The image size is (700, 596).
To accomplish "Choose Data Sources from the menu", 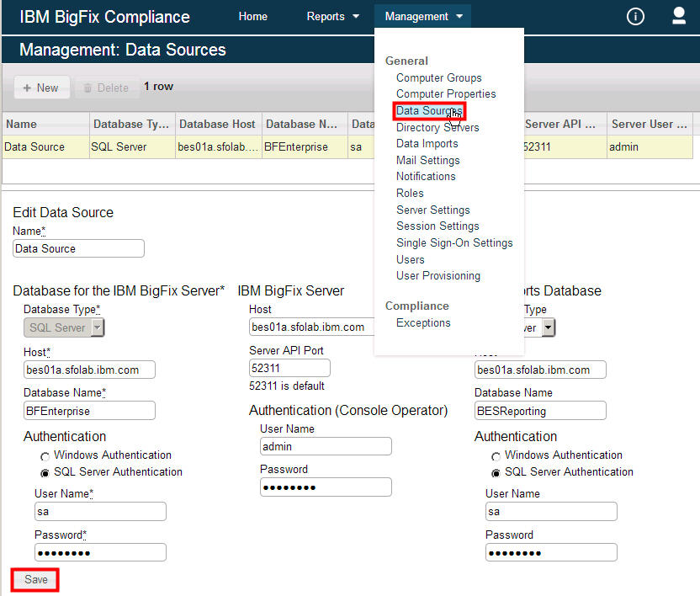I will 429,111.
